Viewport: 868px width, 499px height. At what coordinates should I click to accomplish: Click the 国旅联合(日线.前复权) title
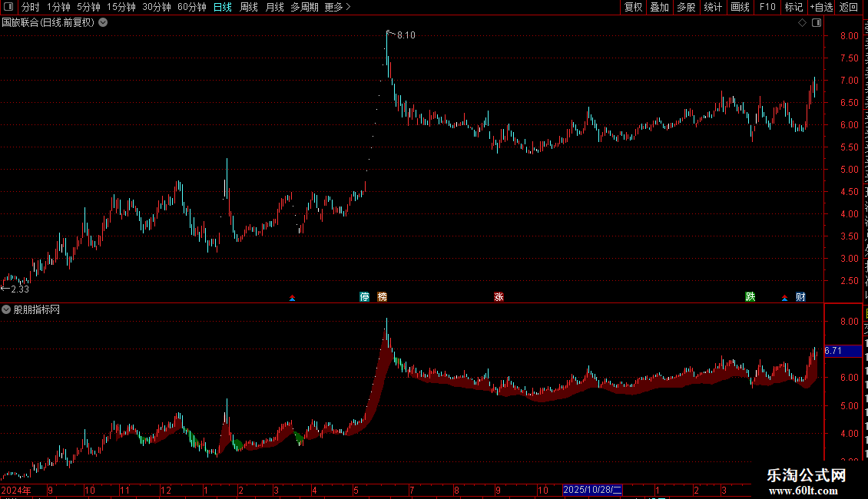(48, 23)
